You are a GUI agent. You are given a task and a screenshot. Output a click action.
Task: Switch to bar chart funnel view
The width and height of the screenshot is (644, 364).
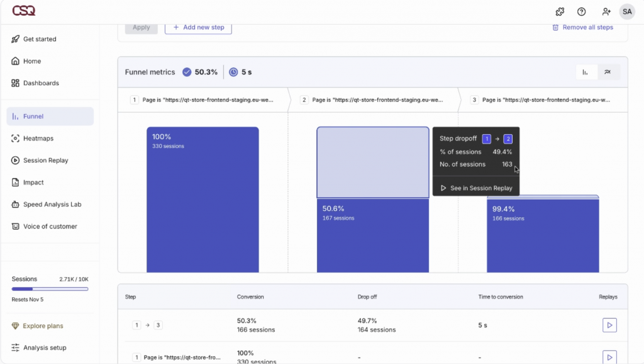coord(586,72)
